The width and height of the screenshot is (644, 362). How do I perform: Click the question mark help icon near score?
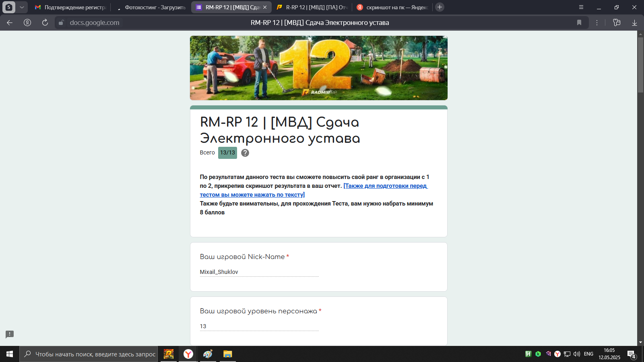(x=245, y=153)
